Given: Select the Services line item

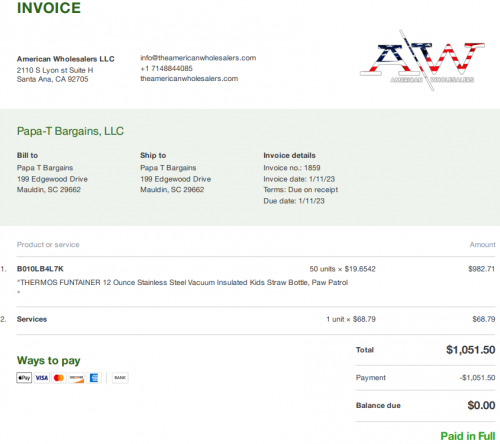Looking at the screenshot, I should 32,319.
